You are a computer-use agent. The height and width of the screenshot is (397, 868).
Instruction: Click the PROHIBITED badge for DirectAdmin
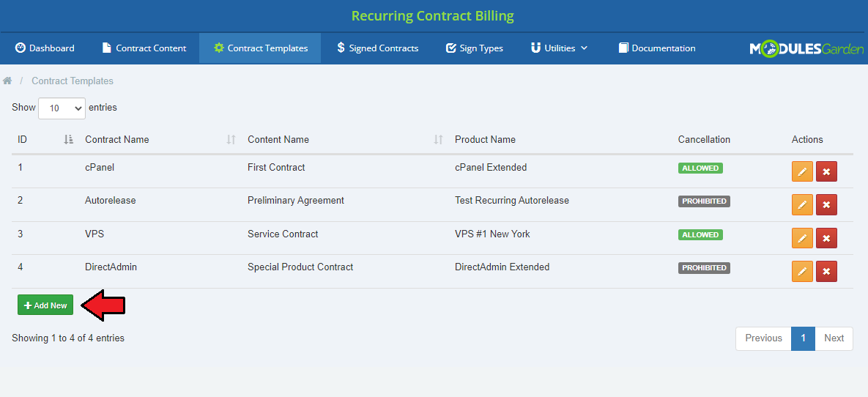click(x=704, y=268)
